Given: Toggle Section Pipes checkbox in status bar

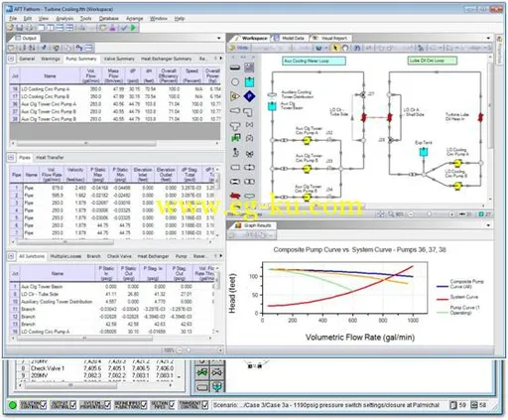Looking at the screenshot, I should pos(172,405).
